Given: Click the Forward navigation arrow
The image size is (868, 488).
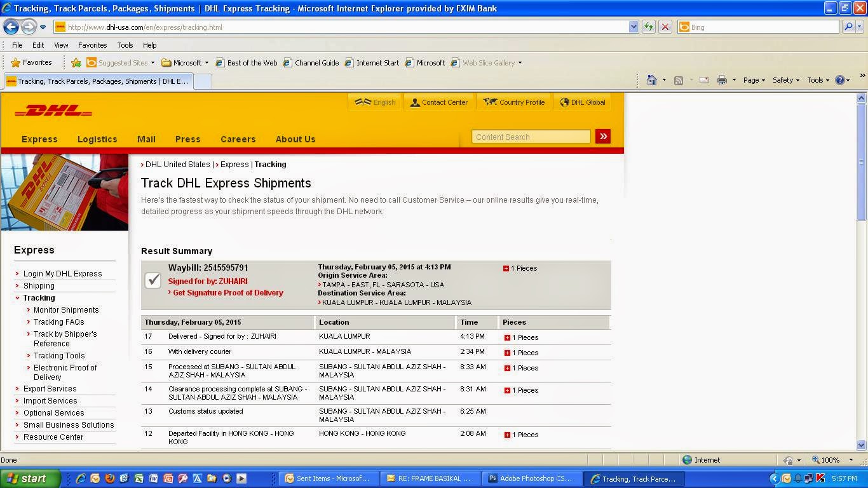Looking at the screenshot, I should click(29, 27).
